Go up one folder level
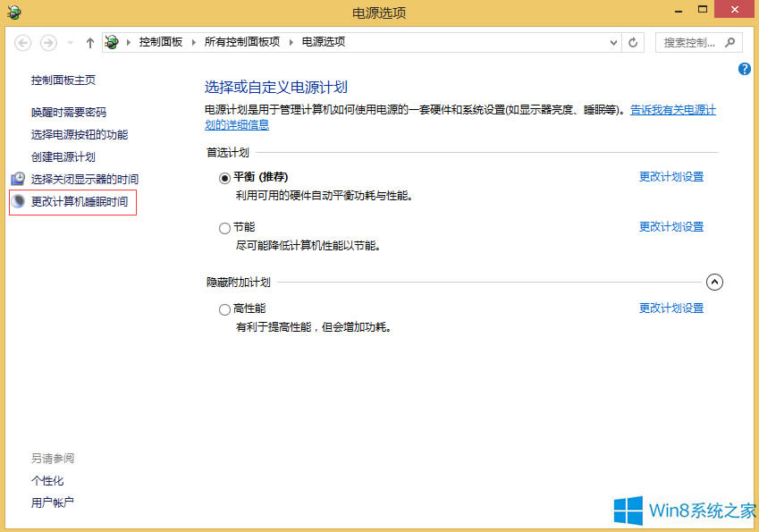759x532 pixels. (x=90, y=43)
